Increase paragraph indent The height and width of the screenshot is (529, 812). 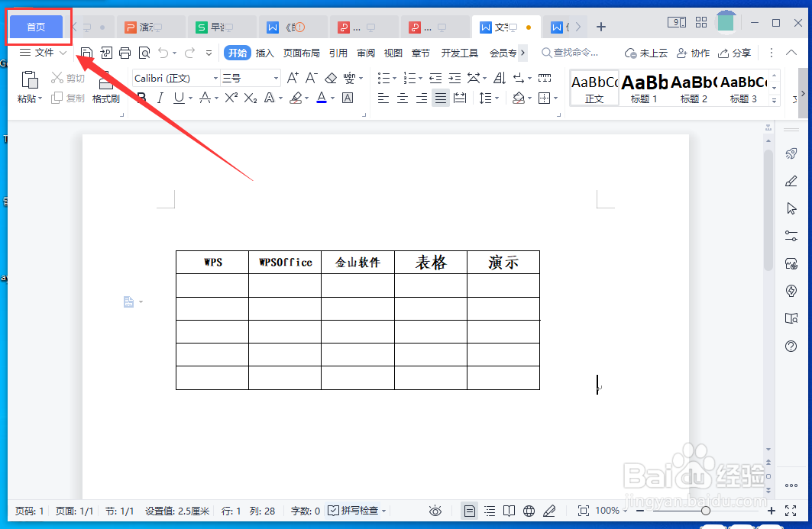coord(455,78)
